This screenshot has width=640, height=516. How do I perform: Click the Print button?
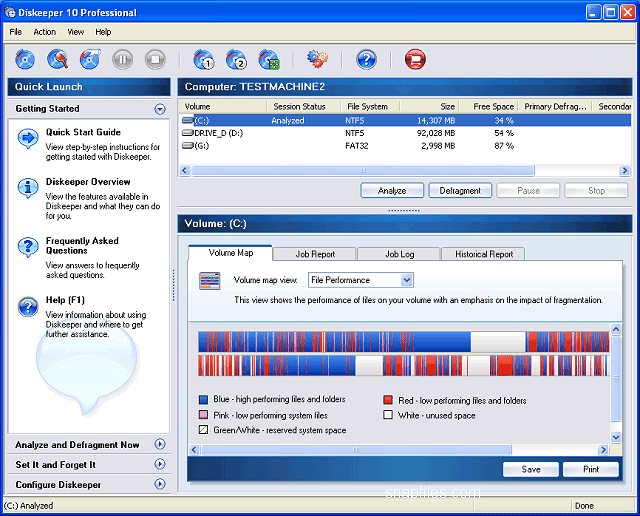tap(591, 469)
